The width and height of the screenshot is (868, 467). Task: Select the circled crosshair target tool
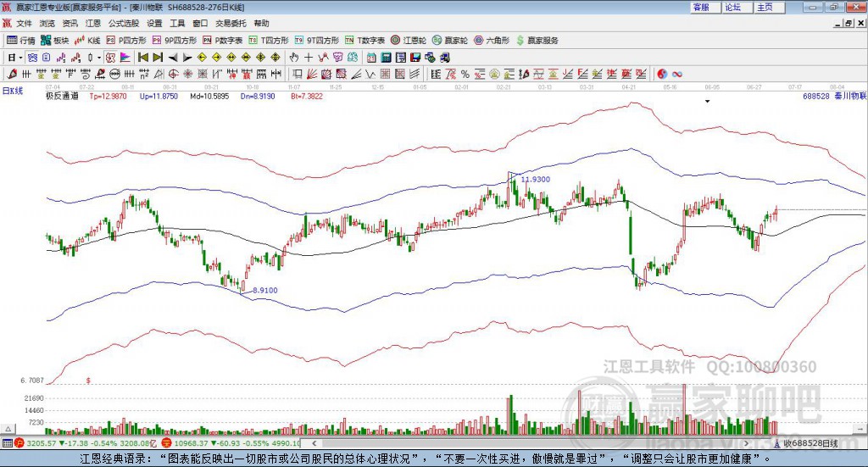173,74
